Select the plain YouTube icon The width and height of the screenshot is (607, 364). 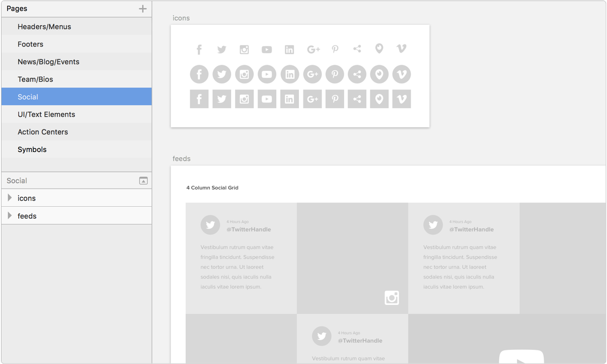tap(267, 50)
